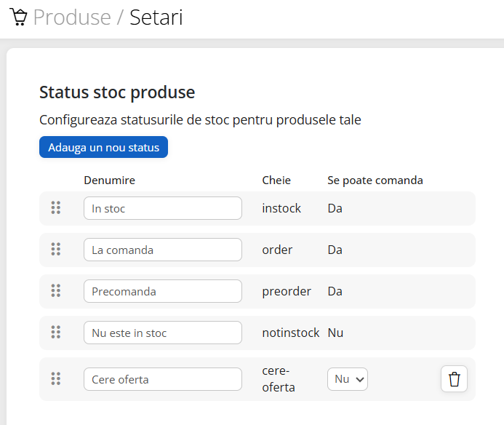Click the Configureaza statusurile description text
This screenshot has width=504, height=425.
pos(200,119)
